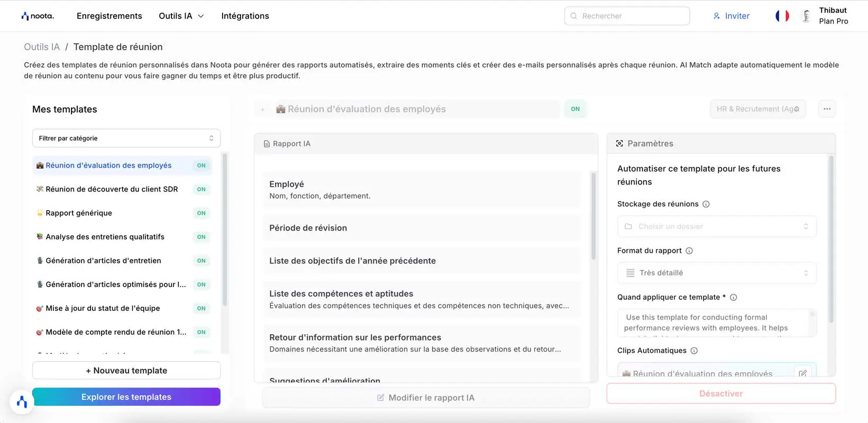Open the three-dot more options menu
Screen dimensions: 868x423
click(827, 109)
